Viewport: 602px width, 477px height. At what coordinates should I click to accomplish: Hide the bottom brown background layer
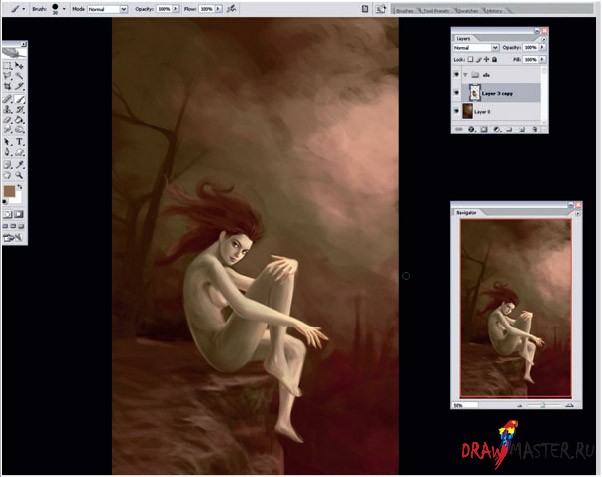point(456,111)
